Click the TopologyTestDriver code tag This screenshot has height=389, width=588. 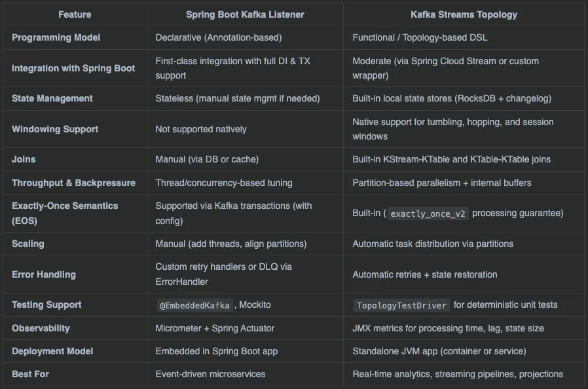[x=401, y=305]
